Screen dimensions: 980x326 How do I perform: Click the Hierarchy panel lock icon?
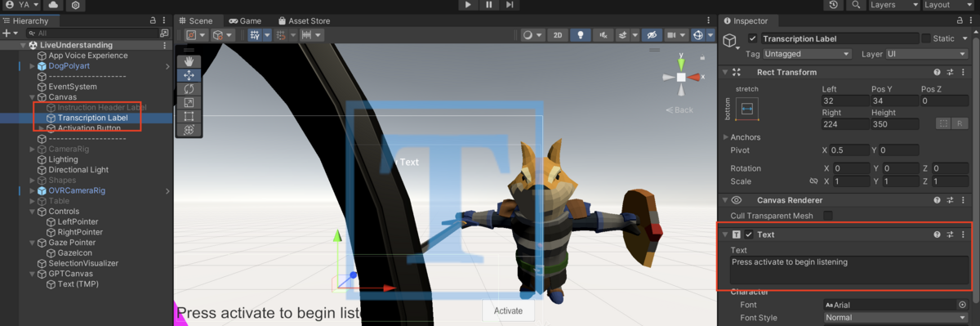click(153, 20)
